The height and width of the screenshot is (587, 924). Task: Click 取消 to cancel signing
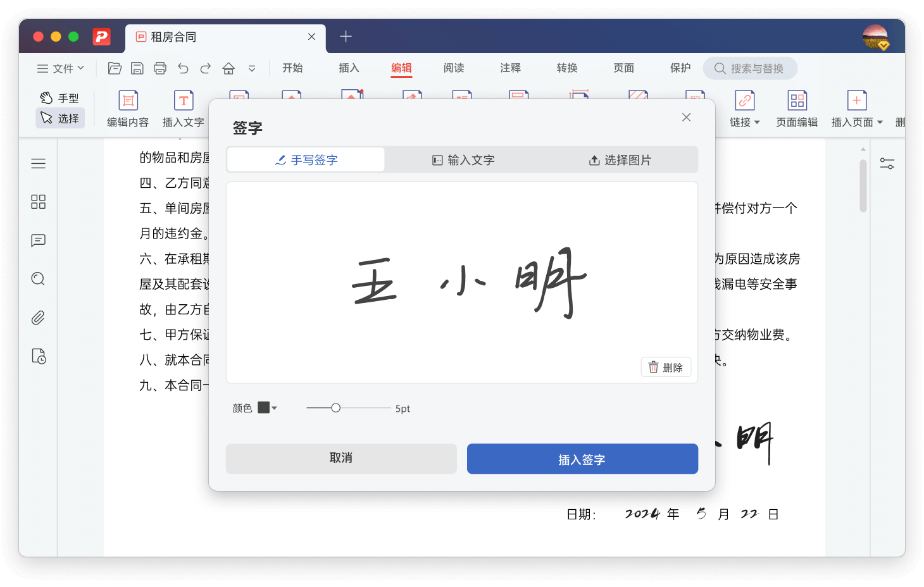pos(341,459)
